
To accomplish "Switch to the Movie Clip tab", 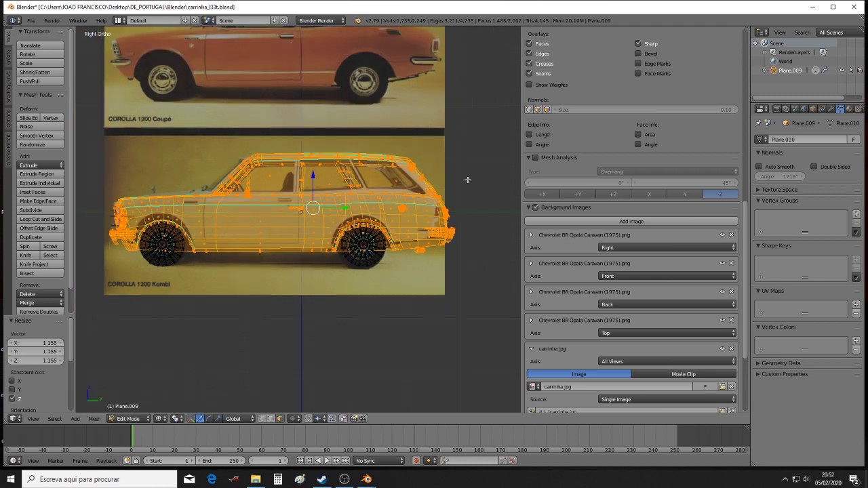I will (683, 374).
